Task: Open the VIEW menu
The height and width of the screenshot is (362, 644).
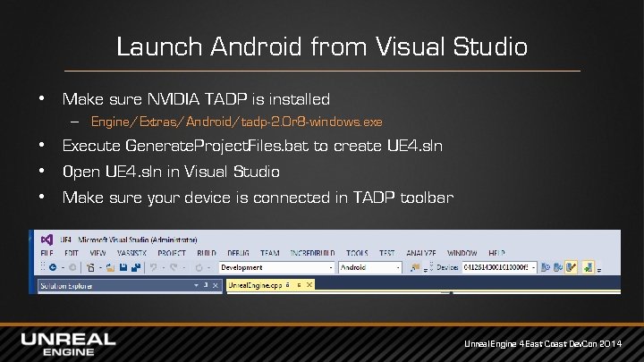Action: (x=97, y=253)
